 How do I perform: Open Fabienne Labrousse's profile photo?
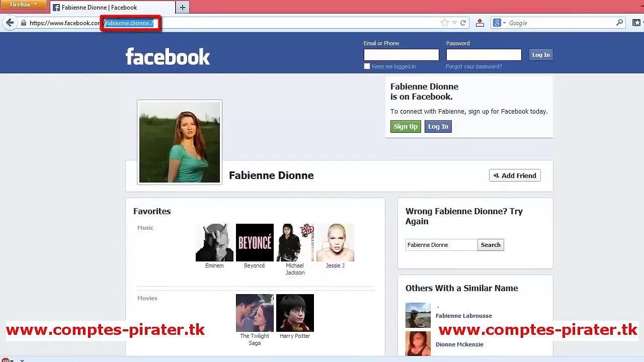418,315
